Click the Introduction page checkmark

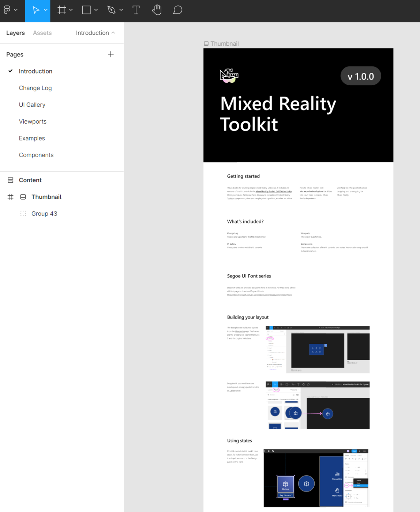(x=11, y=71)
